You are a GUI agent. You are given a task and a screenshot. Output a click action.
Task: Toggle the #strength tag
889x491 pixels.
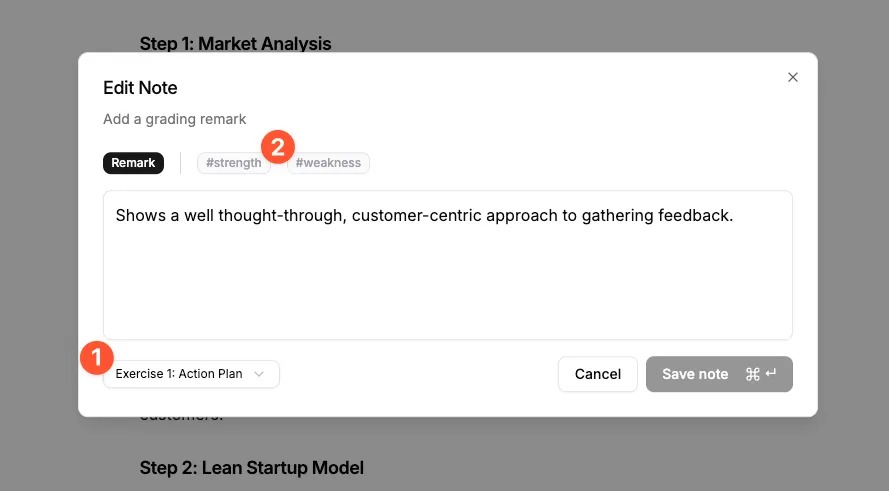click(x=234, y=163)
